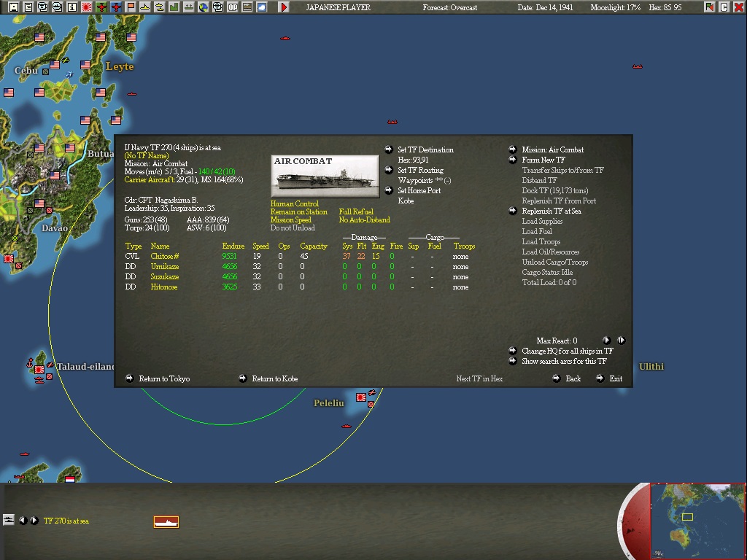Click the Set TF Routing arrow icon
Screen dimensions: 747x560
pos(389,169)
